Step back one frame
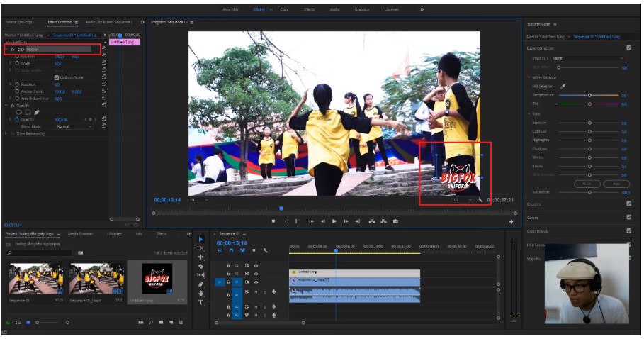 (323, 221)
